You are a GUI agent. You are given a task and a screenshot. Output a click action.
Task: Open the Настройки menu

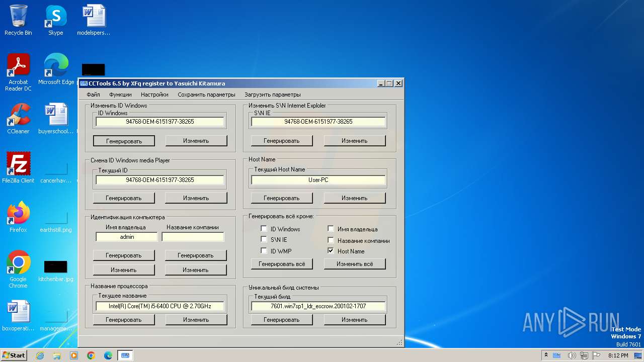tap(154, 95)
